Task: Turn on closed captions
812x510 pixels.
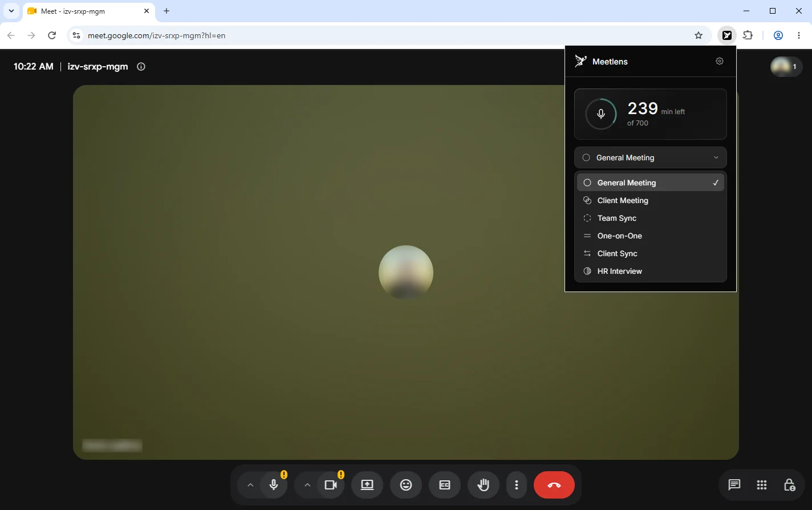Action: click(x=445, y=485)
